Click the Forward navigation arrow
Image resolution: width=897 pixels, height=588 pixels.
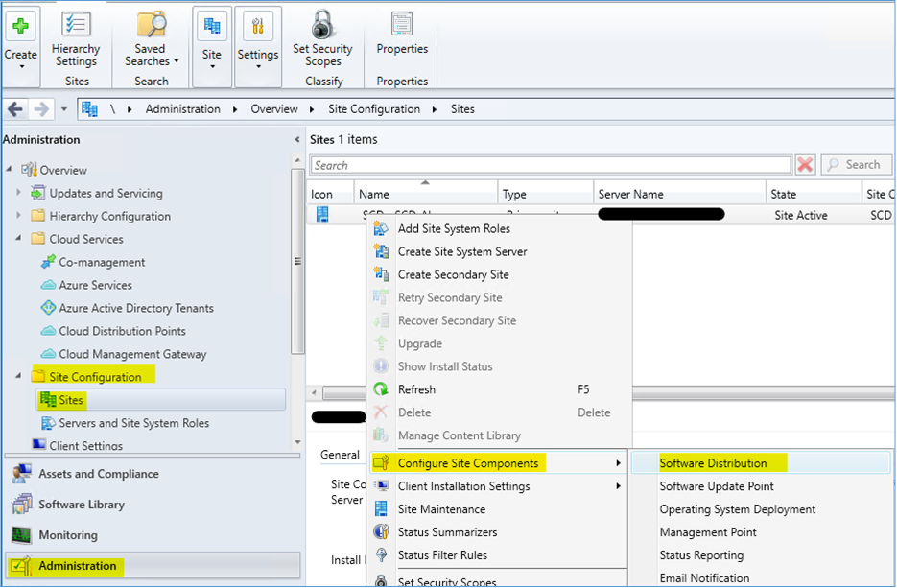click(41, 108)
